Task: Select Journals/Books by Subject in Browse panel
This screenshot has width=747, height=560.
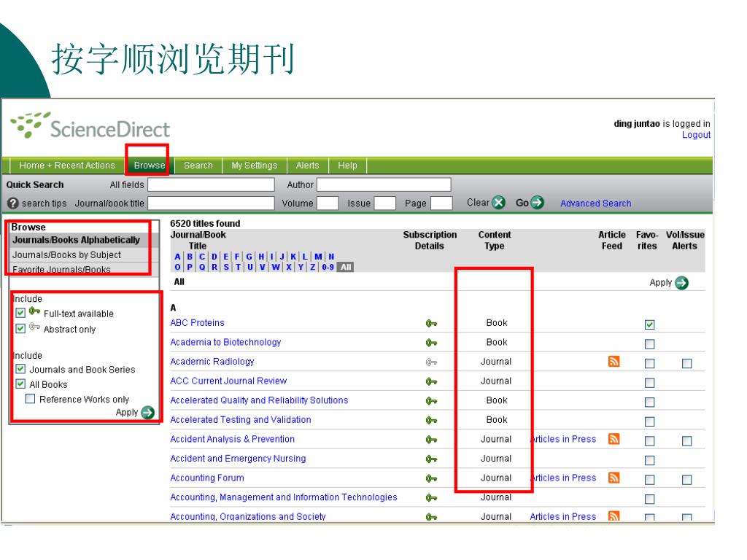Action: (x=66, y=254)
